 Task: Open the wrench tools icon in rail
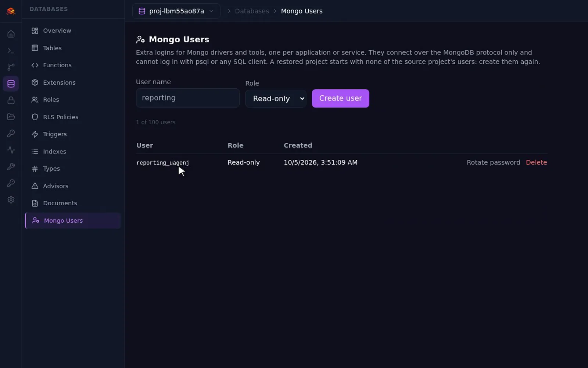11,167
